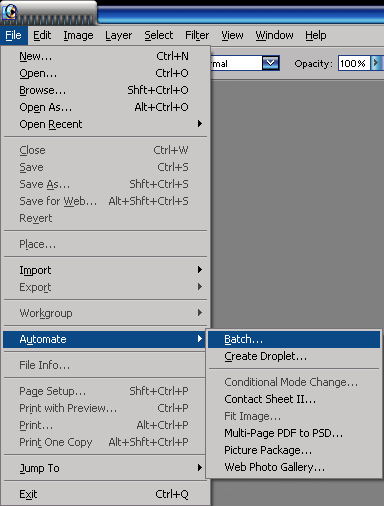Expand the Jump To submenu
The image size is (384, 506).
(x=105, y=468)
